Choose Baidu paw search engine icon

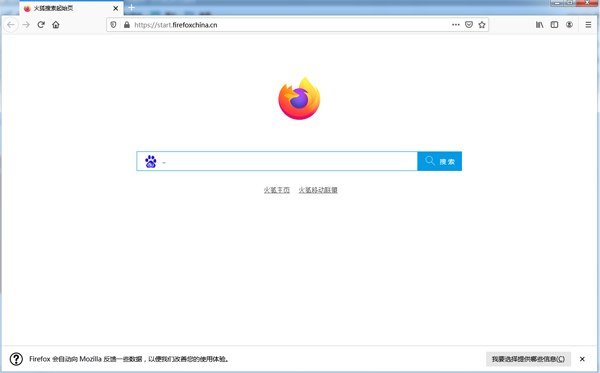[x=151, y=161]
